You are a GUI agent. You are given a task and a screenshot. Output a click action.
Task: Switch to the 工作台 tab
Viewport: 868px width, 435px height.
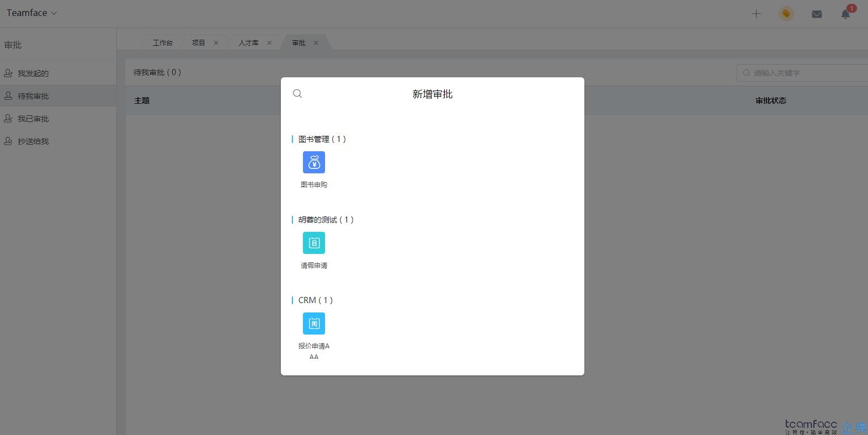coord(163,43)
